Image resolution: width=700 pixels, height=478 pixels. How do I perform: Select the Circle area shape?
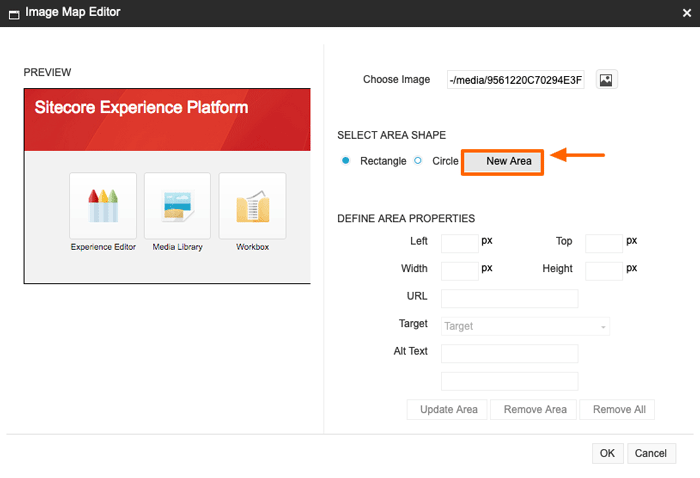pyautogui.click(x=419, y=161)
